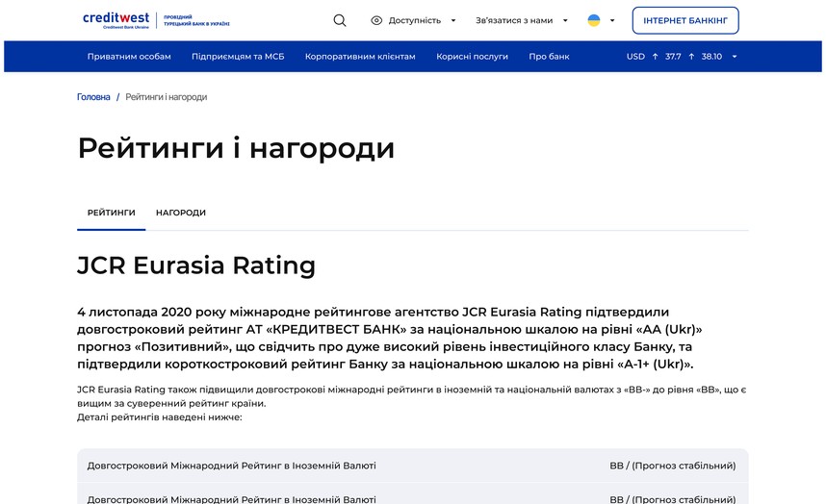Expand the USD currency rates arrow

[735, 57]
